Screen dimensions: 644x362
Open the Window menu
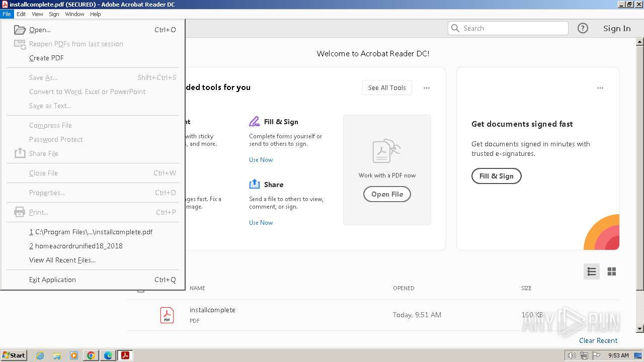tap(74, 14)
